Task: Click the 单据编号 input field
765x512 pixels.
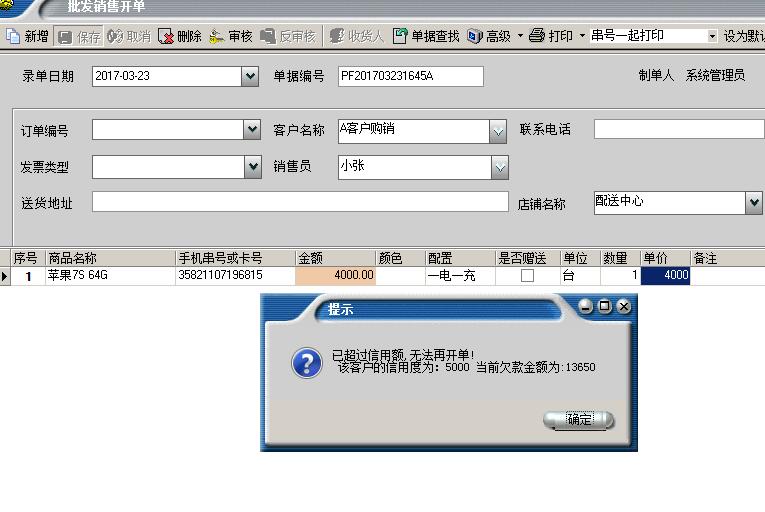Action: click(410, 76)
